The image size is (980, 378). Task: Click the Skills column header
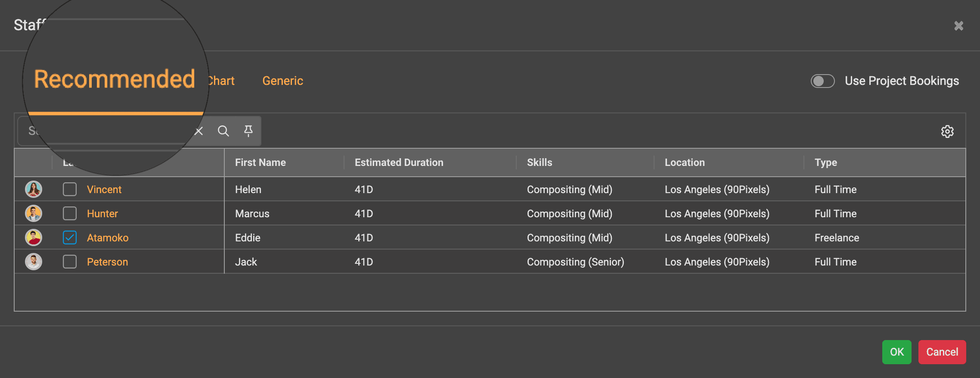point(540,162)
